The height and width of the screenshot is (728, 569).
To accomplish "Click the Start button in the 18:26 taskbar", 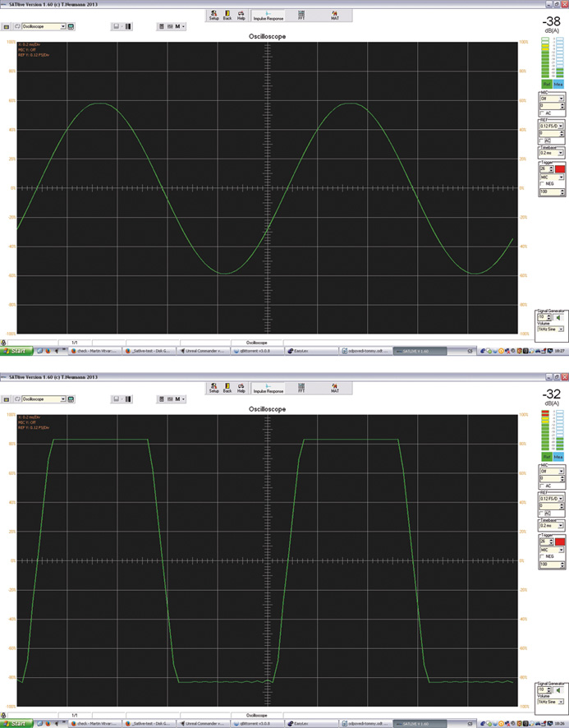I will (16, 723).
